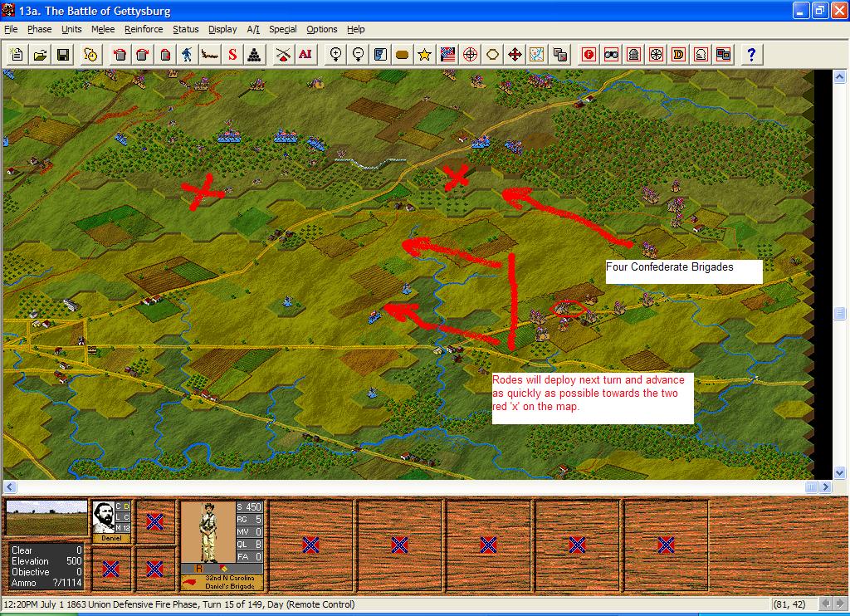The image size is (850, 616).
Task: Click the red crosshair target icon
Action: tap(470, 55)
